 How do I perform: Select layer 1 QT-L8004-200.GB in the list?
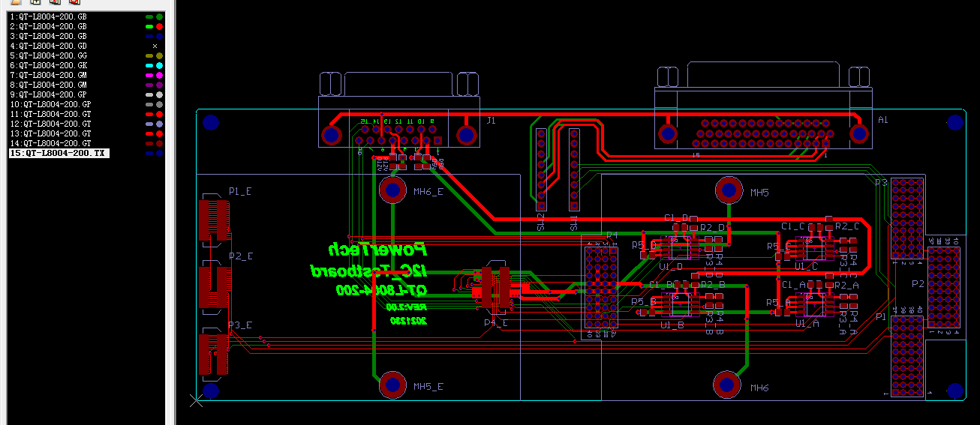53,16
